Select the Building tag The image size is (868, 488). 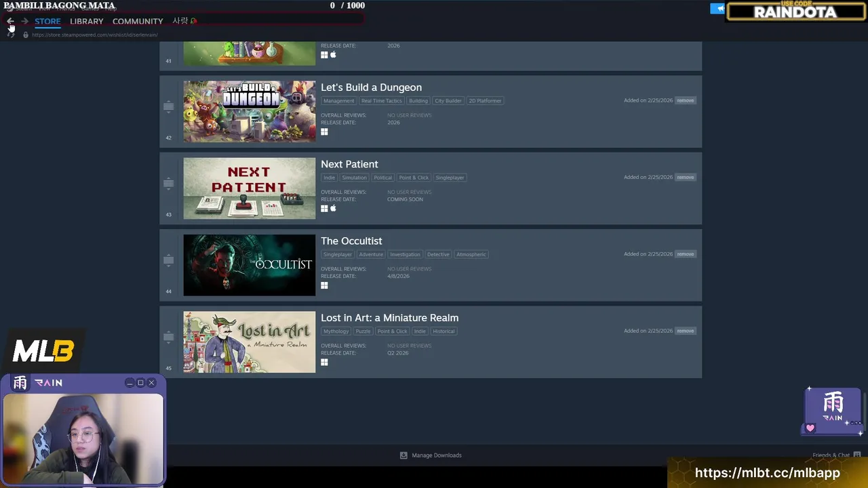418,101
